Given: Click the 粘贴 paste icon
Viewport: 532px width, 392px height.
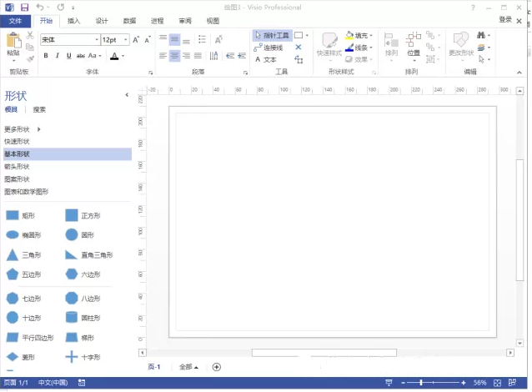Looking at the screenshot, I should point(13,42).
